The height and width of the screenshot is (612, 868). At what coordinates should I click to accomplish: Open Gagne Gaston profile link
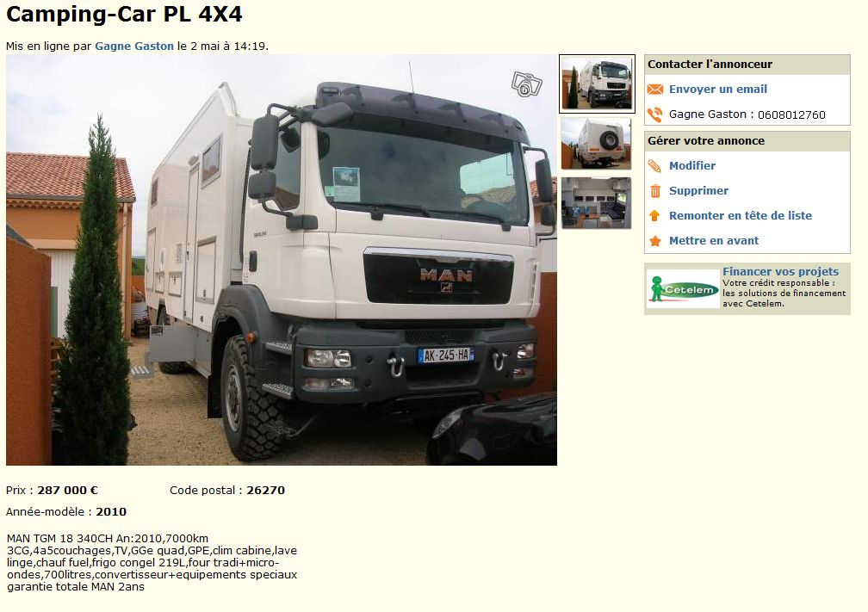coord(134,46)
